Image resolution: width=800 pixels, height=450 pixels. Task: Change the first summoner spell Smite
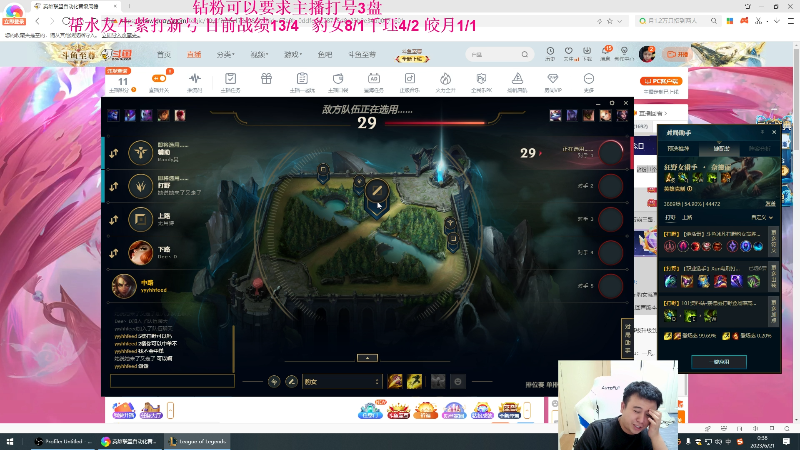395,381
